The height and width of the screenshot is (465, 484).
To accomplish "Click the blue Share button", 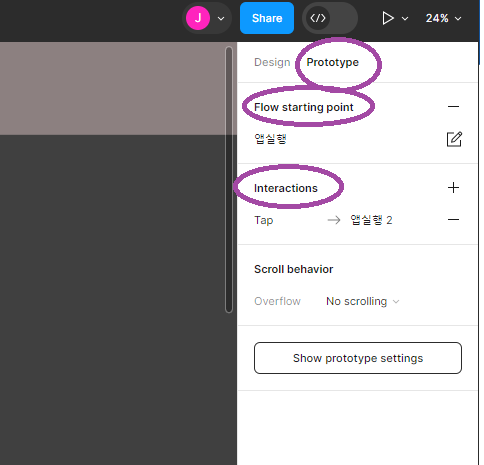I will pyautogui.click(x=267, y=18).
